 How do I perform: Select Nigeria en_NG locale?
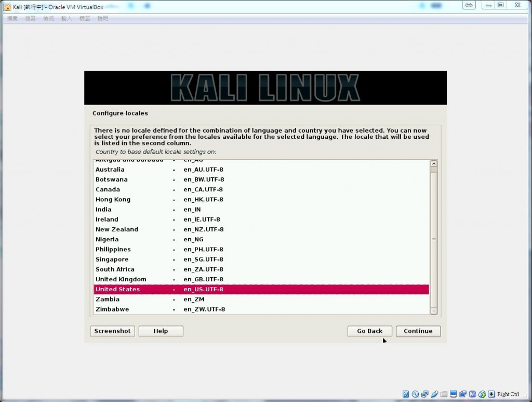tap(261, 239)
